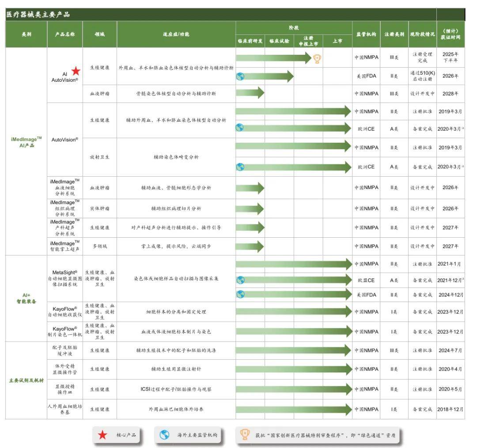This screenshot has width=477, height=448.
Task: Select the 临床试验 stage header
Action: [x=279, y=41]
